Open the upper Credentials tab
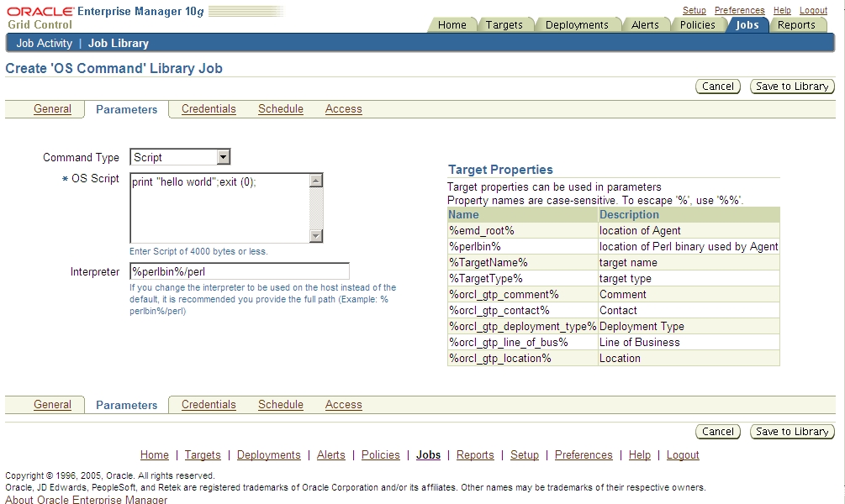The height and width of the screenshot is (504, 845). [209, 108]
